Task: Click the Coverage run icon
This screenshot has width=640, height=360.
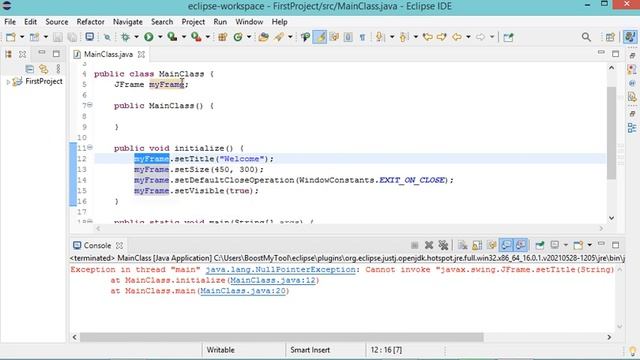Action: point(172,37)
